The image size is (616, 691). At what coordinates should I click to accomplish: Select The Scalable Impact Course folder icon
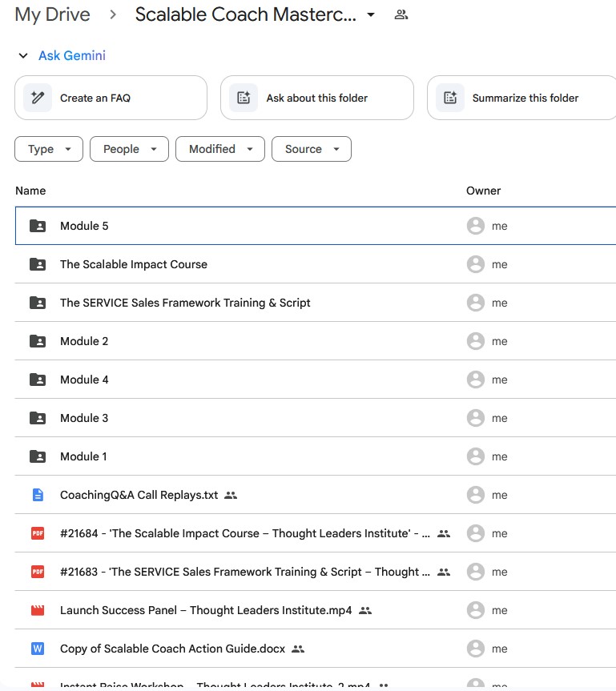(x=38, y=264)
